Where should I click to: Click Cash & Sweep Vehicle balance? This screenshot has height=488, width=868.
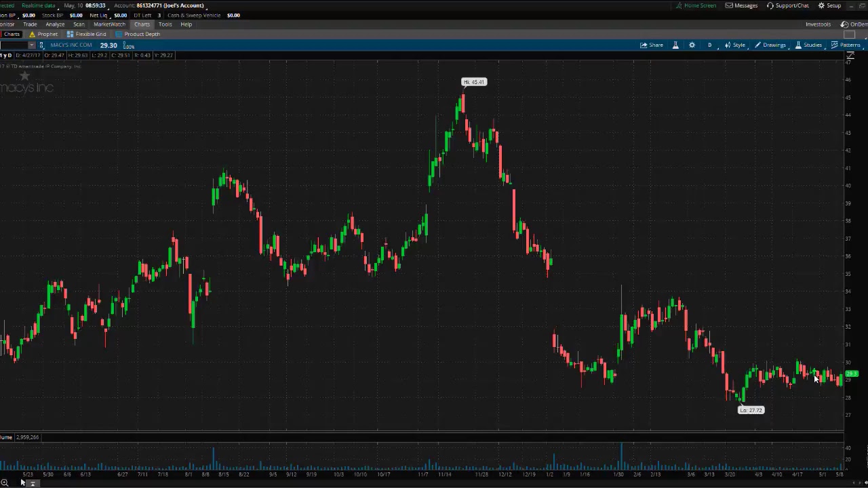(233, 15)
